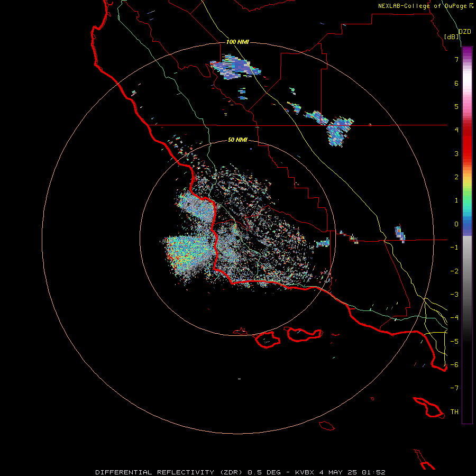Click the "100 NMI" range ring label

pyautogui.click(x=237, y=42)
